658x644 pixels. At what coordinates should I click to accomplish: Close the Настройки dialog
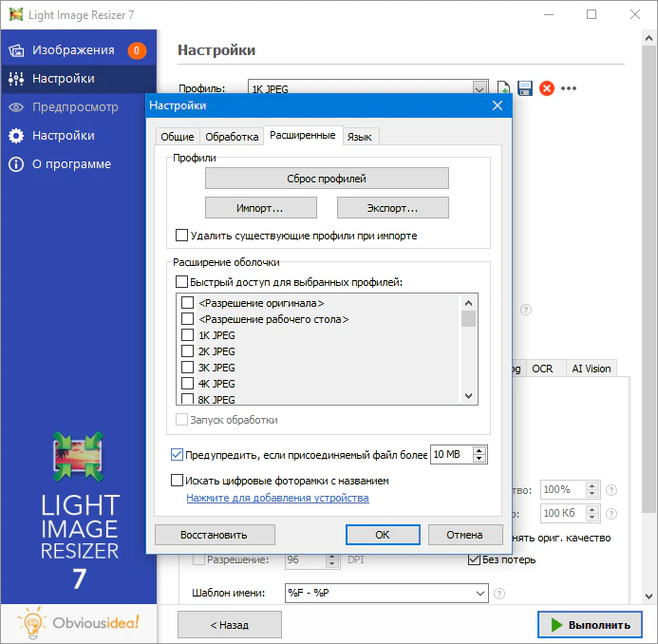498,105
